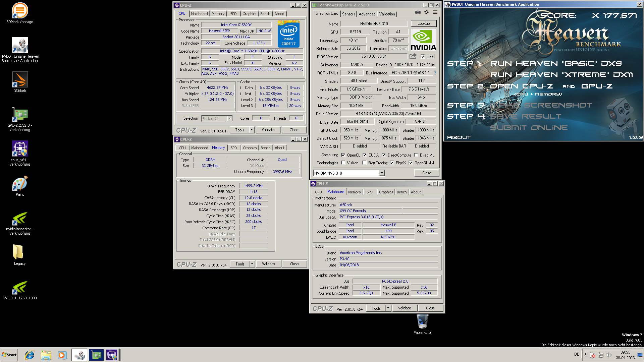644x362 pixels.
Task: Click the Intel Core i7 logo
Action: pyautogui.click(x=288, y=34)
